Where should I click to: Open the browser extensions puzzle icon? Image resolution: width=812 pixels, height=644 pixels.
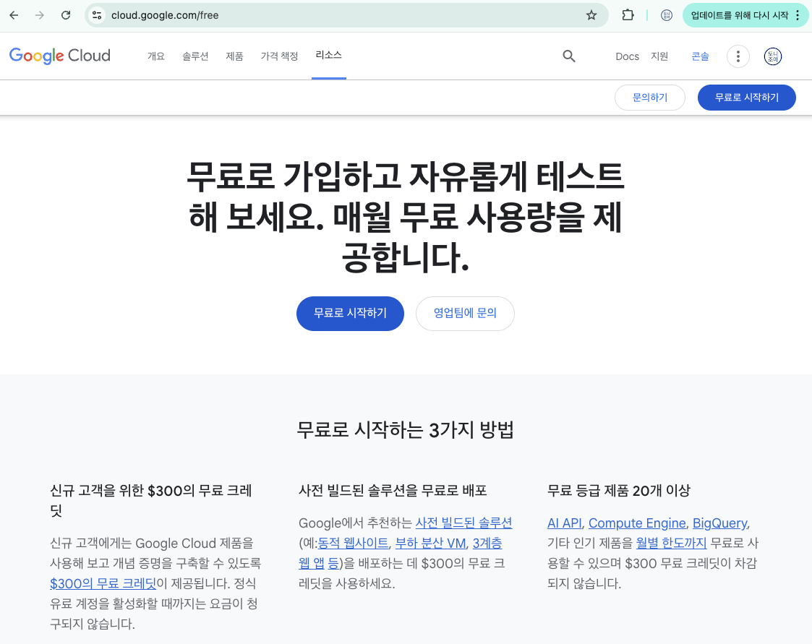627,14
